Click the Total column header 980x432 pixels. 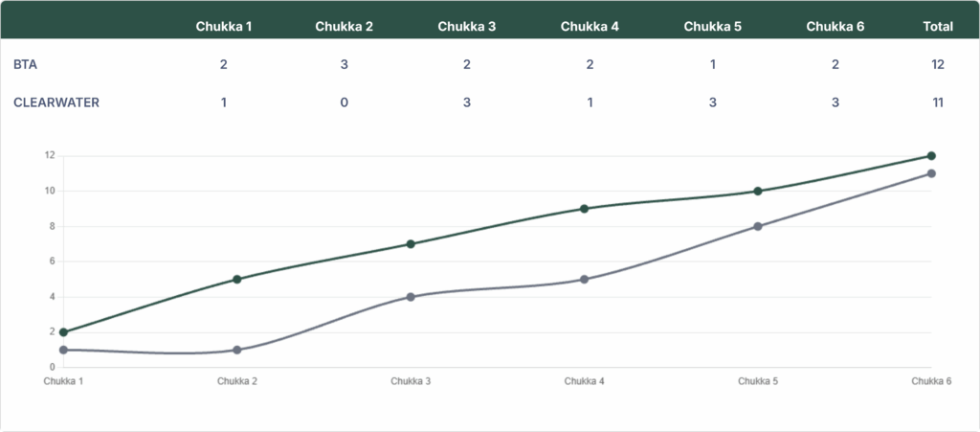937,26
